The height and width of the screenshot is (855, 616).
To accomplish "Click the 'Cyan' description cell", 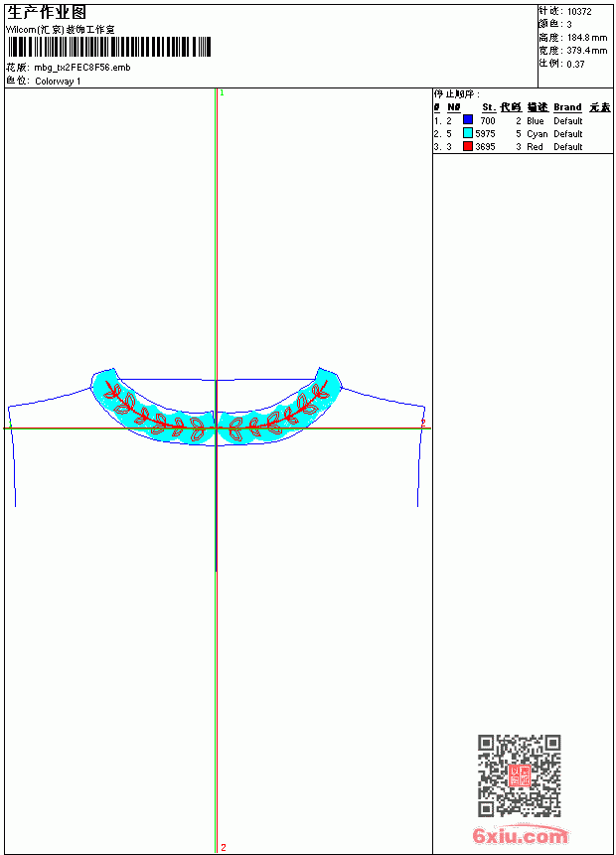I will pyautogui.click(x=537, y=133).
